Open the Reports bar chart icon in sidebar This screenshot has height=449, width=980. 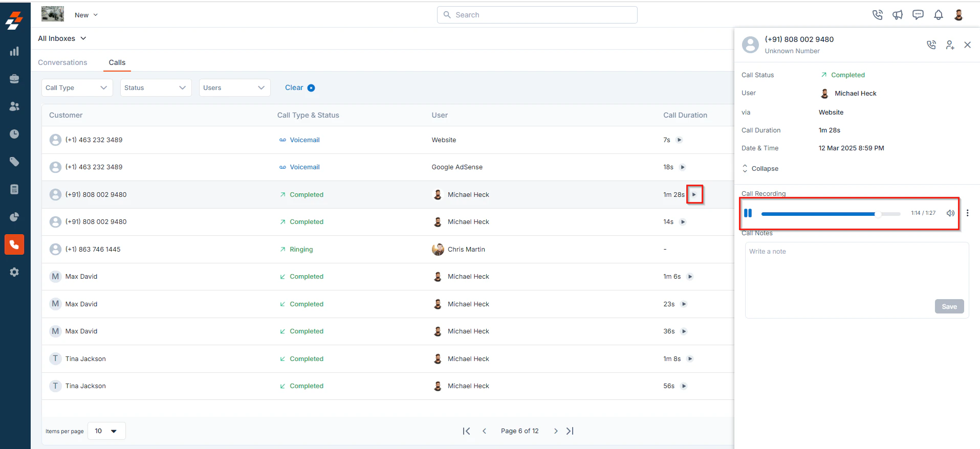[14, 51]
